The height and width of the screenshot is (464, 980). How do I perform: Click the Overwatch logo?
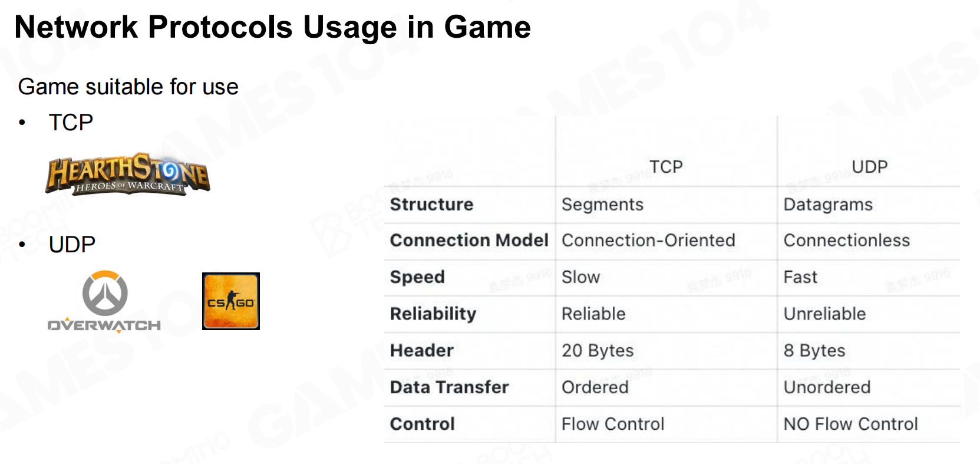click(x=104, y=302)
